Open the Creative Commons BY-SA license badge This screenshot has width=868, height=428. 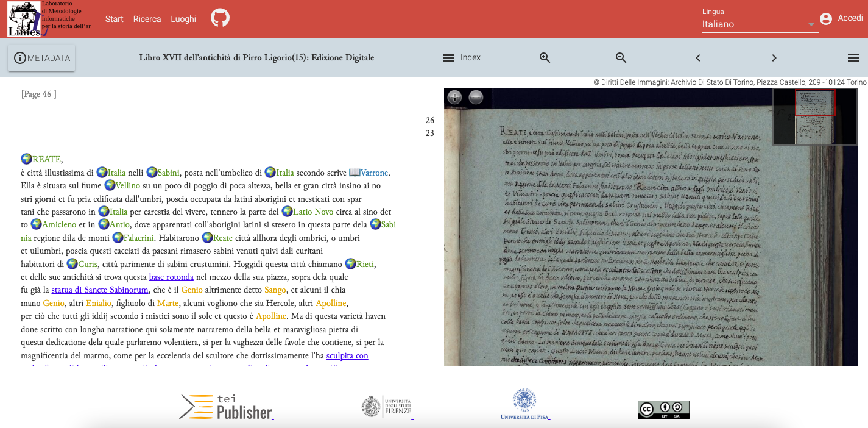(x=663, y=409)
